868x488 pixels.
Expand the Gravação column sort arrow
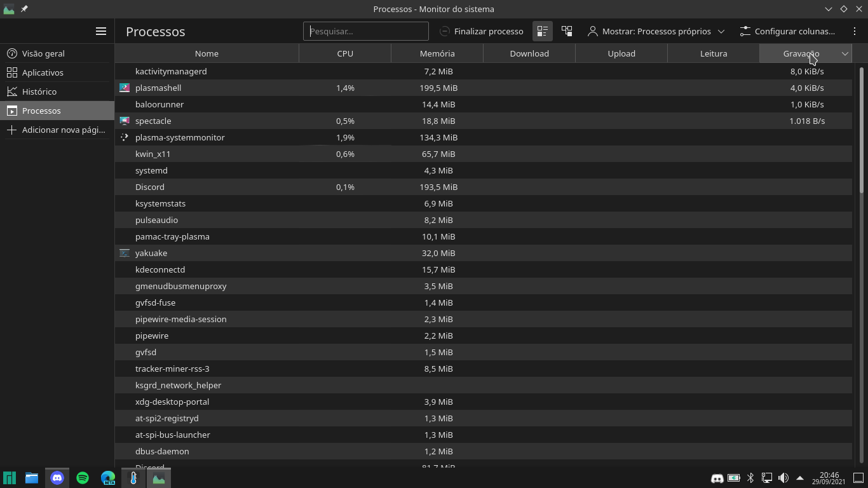point(844,54)
